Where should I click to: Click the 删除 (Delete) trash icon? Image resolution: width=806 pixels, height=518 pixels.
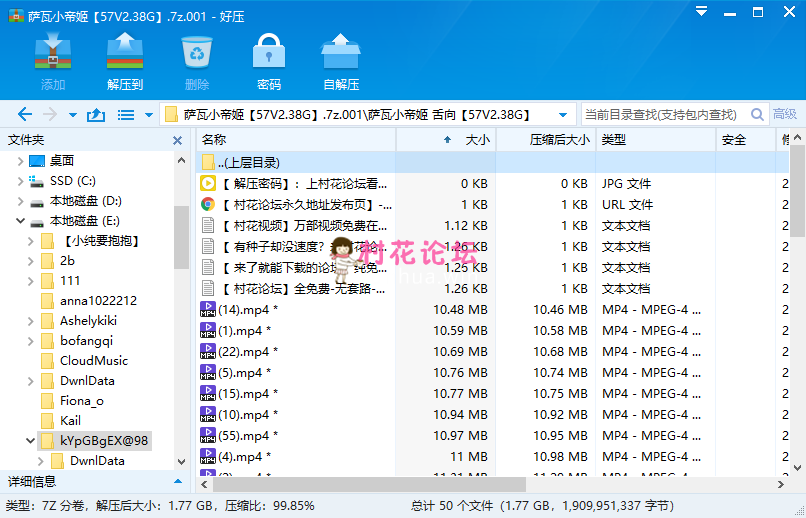coord(197,51)
